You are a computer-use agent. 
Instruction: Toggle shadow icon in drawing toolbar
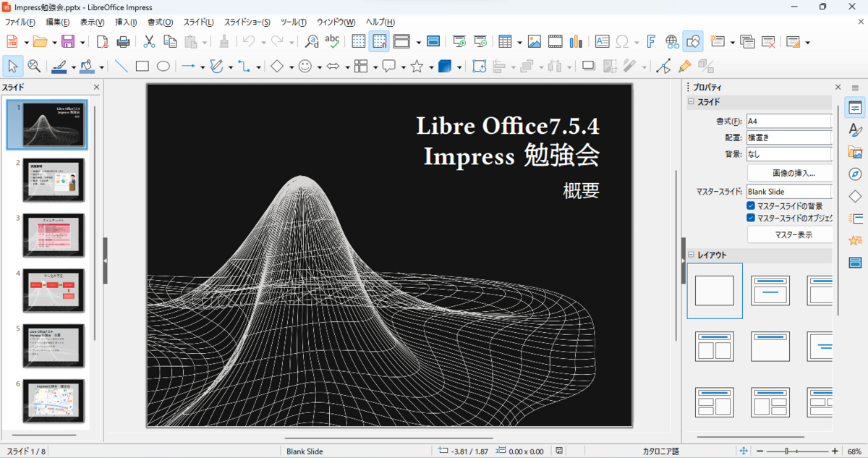tap(589, 67)
